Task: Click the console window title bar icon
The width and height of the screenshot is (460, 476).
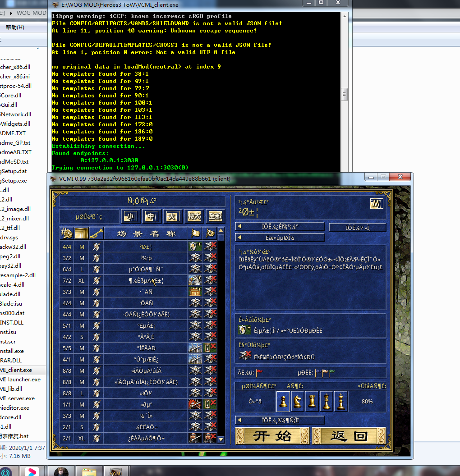Action: coord(55,5)
